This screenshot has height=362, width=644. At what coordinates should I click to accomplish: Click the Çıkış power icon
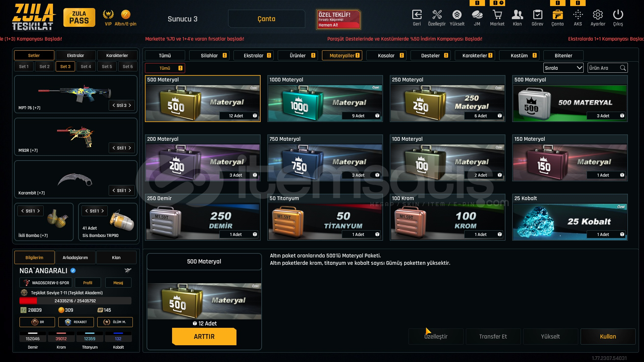pos(618,15)
